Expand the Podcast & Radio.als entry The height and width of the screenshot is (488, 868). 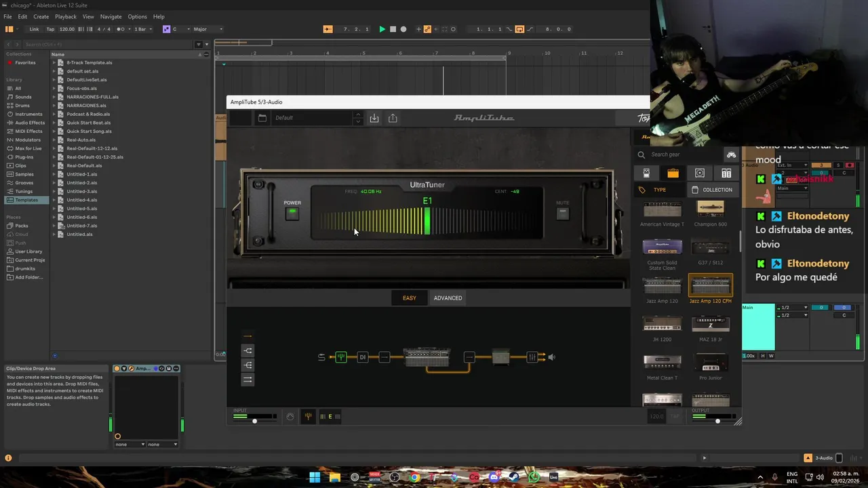[54, 114]
